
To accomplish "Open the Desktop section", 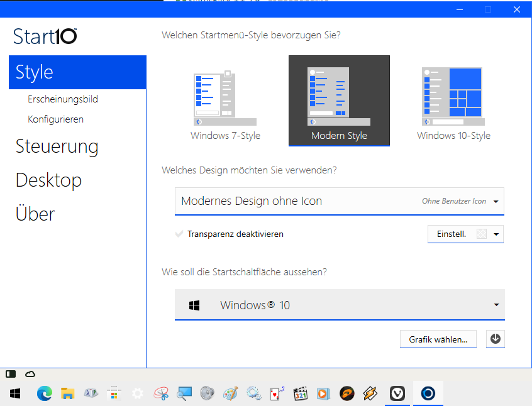I will pyautogui.click(x=48, y=180).
